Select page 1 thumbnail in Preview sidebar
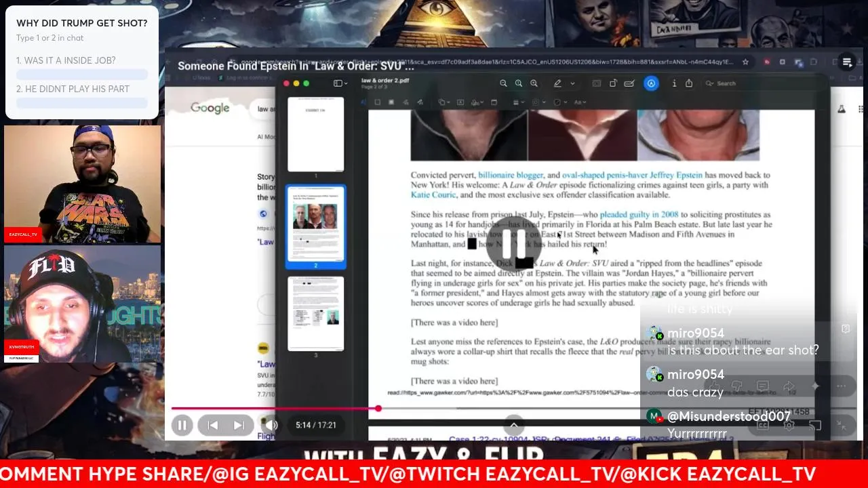The width and height of the screenshot is (868, 488). tap(315, 134)
